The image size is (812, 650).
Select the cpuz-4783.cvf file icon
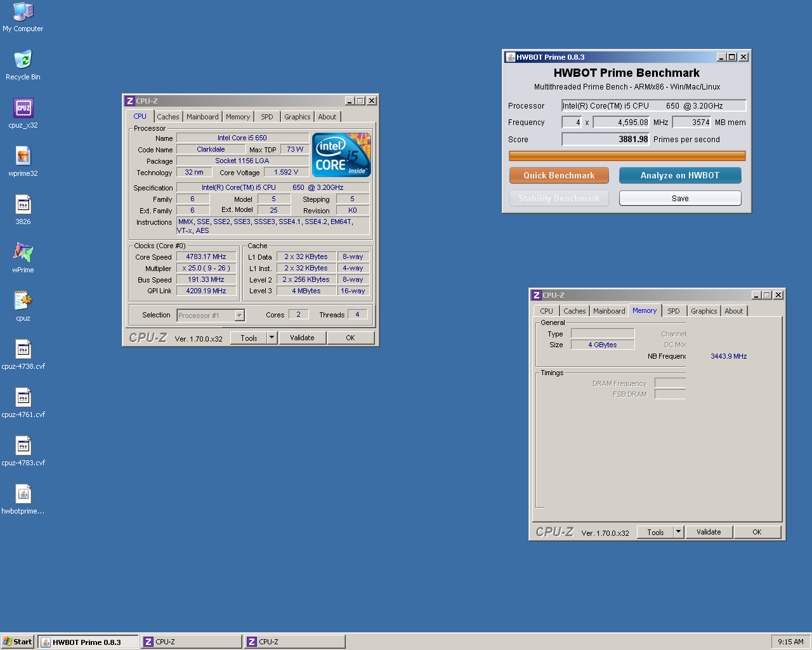(23, 451)
